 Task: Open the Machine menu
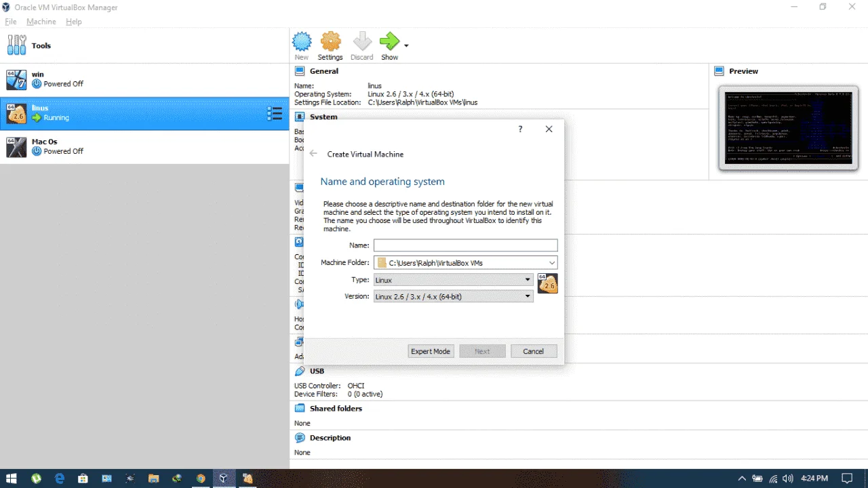41,22
